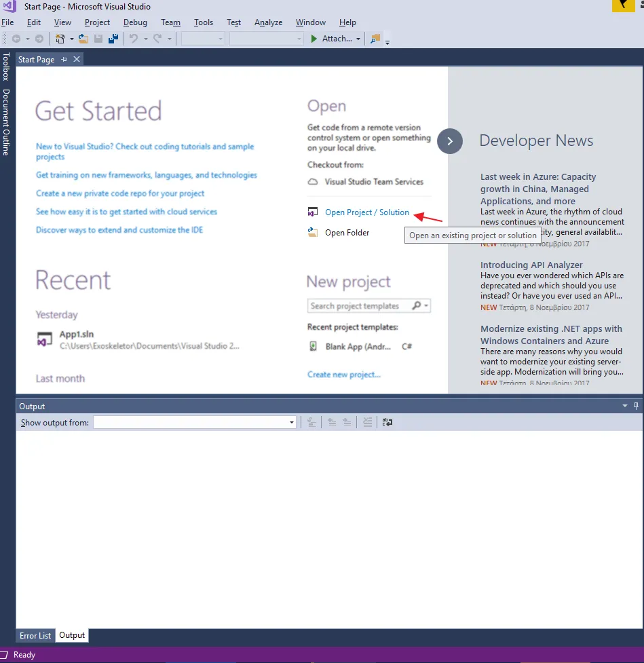Collapse Developer News with the round arrow button
The image size is (644, 663).
pos(449,140)
